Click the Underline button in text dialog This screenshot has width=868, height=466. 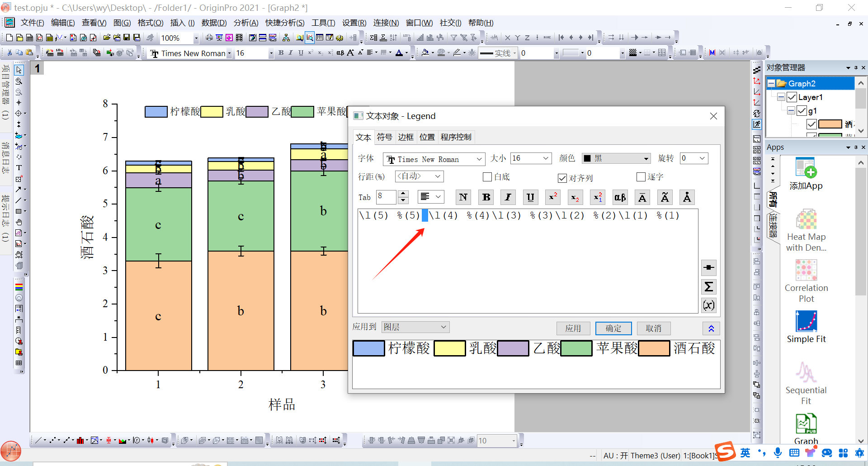coord(530,197)
